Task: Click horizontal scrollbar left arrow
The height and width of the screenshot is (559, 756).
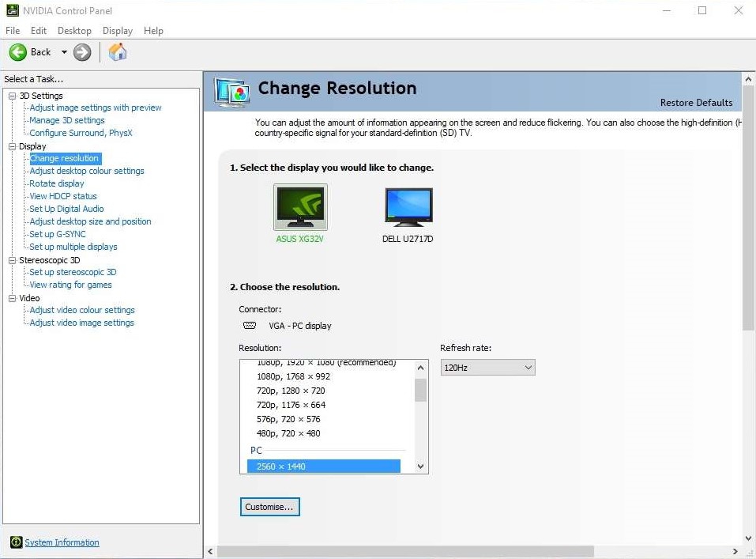Action: pos(210,551)
